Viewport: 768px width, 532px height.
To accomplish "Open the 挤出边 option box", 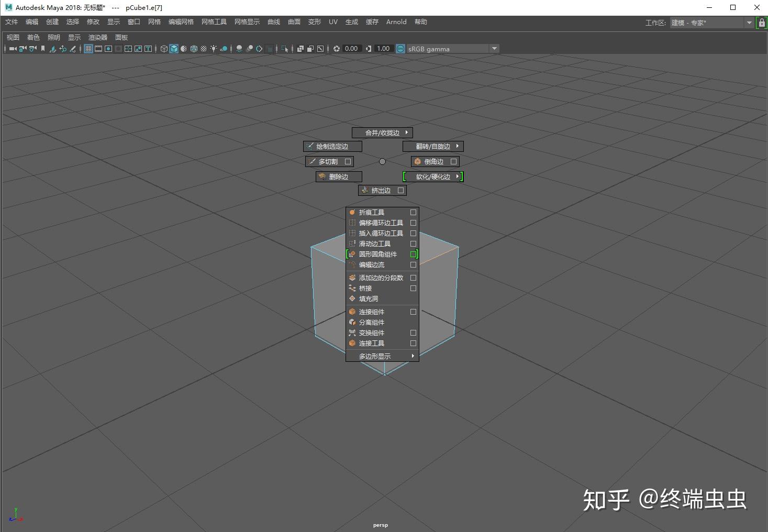I will click(x=400, y=190).
